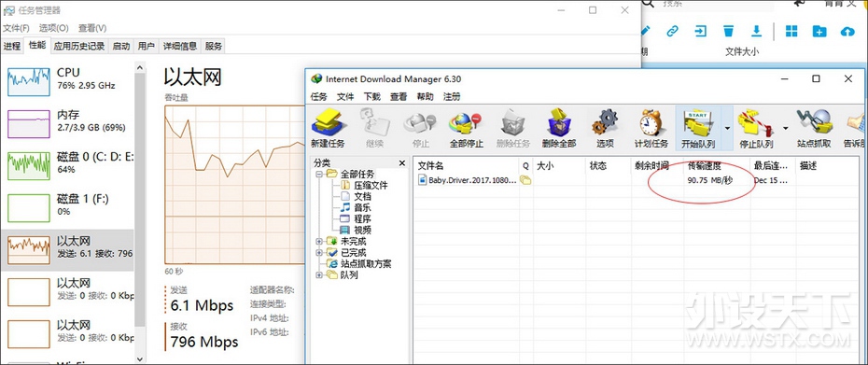Click the Stop All (全部停止) toolbar icon

point(466,128)
